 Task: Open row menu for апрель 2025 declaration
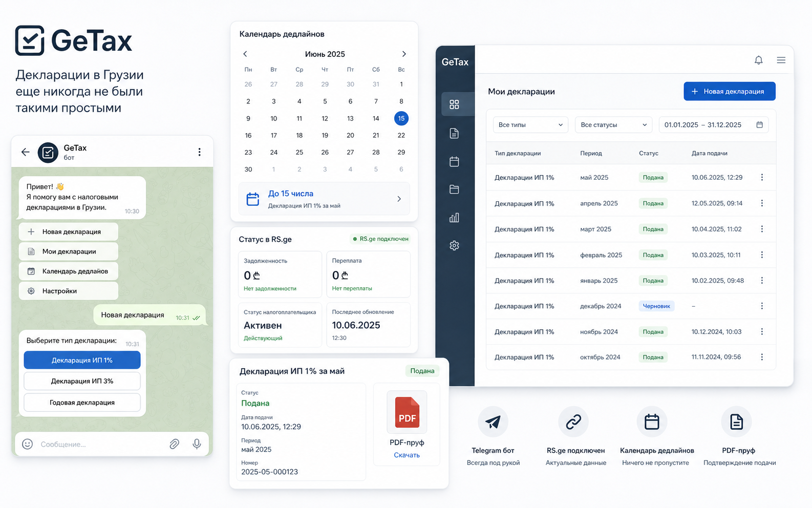762,203
